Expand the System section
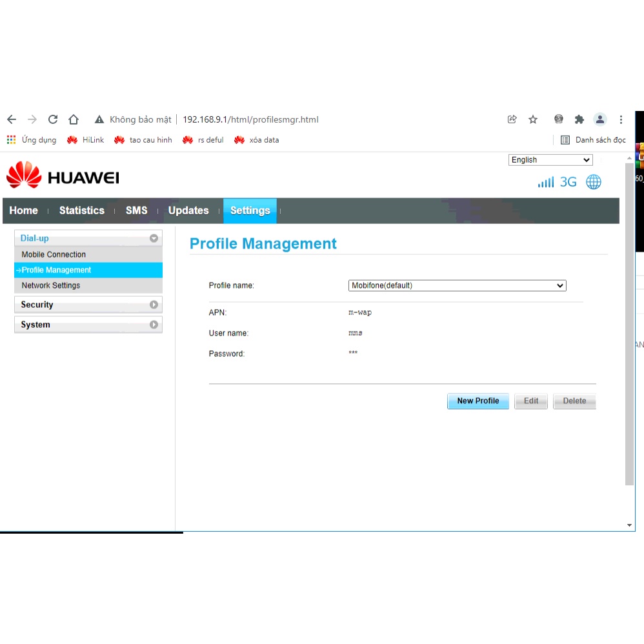Screen dimensions: 644x644 (88, 325)
